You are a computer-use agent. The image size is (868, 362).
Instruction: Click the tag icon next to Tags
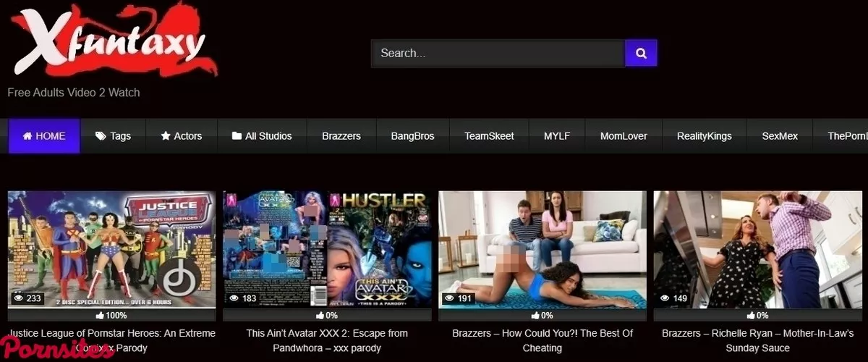click(101, 136)
